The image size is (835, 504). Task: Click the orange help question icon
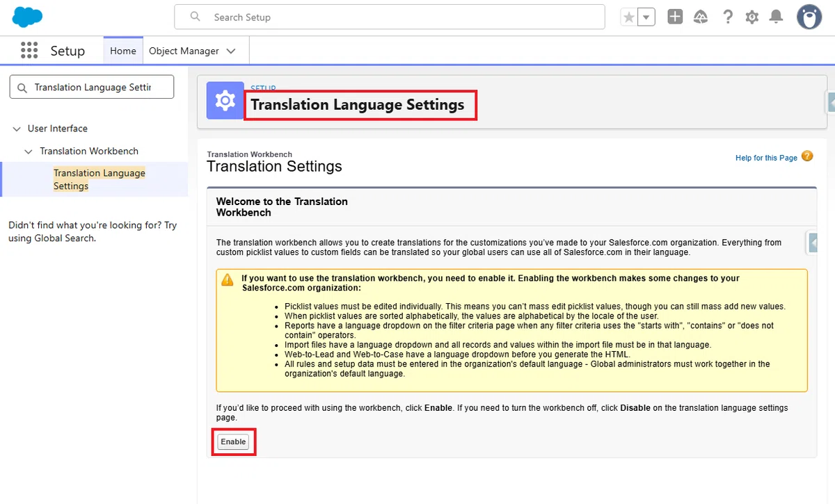(807, 156)
